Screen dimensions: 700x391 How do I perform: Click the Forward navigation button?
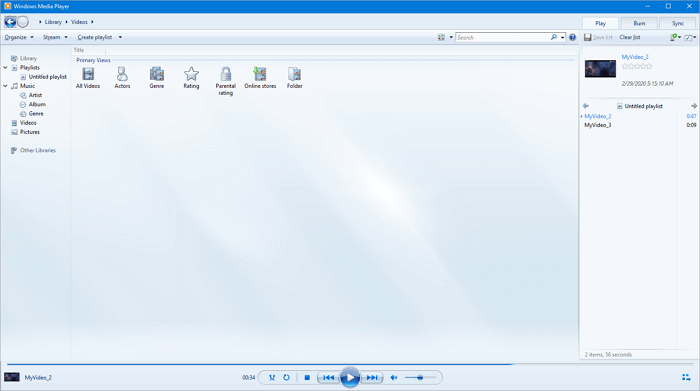pyautogui.click(x=23, y=21)
